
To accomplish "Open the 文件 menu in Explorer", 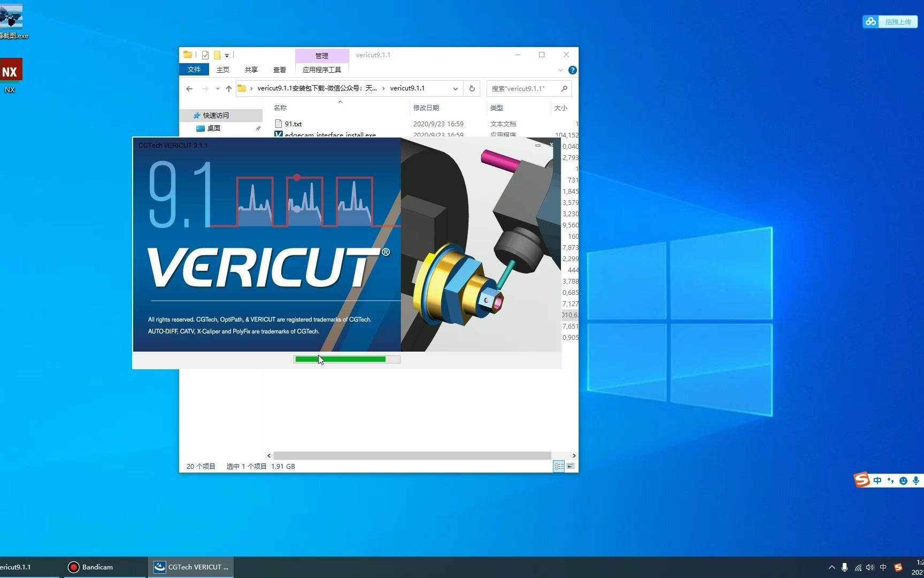I will 194,70.
